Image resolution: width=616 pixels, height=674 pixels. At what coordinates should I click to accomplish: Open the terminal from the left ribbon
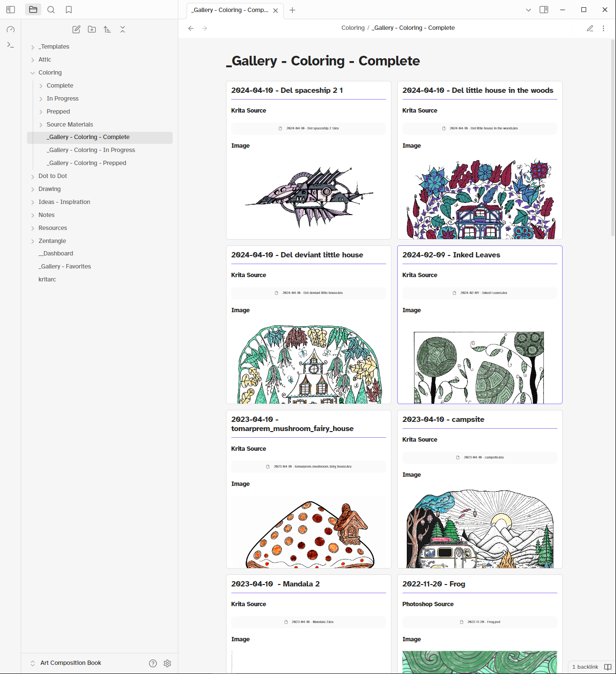[10, 45]
